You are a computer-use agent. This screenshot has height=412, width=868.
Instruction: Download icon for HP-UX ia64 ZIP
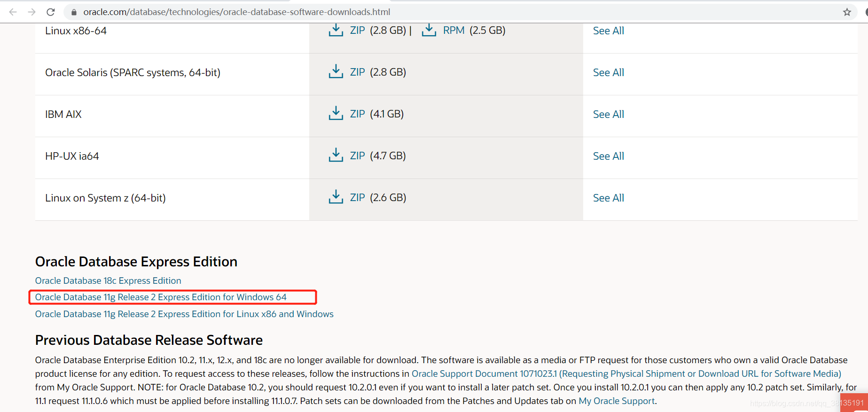[x=336, y=155]
